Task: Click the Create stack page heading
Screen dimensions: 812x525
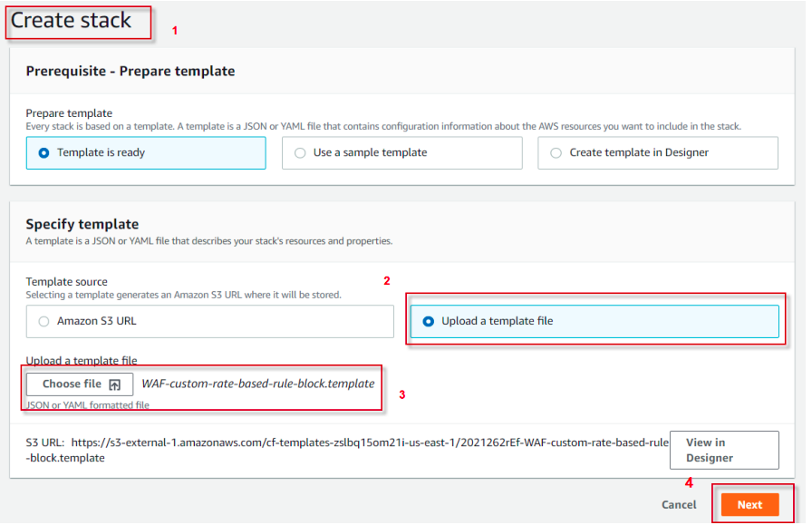Action: coord(71,21)
